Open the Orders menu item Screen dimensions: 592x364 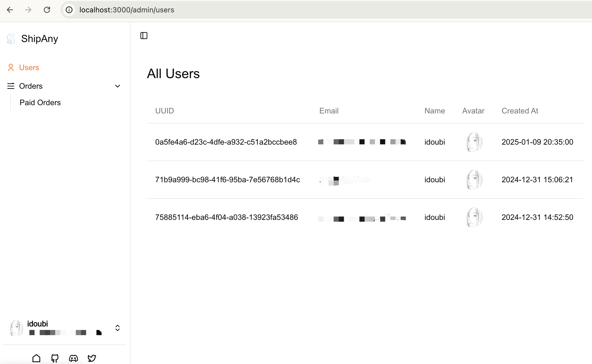pos(64,86)
